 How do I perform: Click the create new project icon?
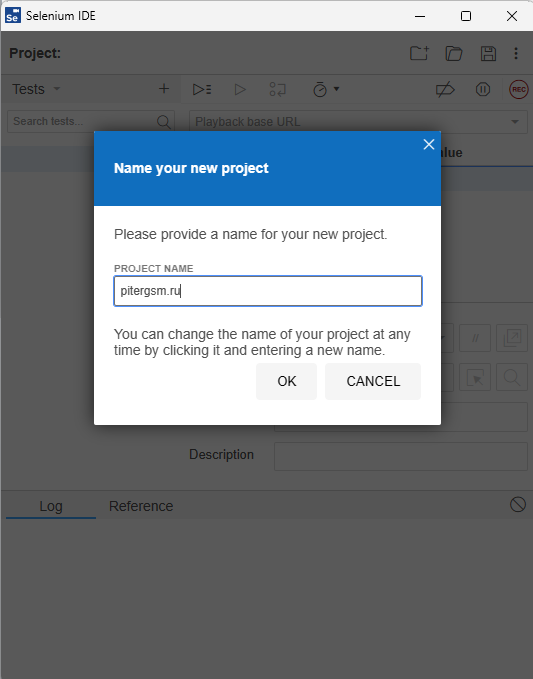(419, 53)
